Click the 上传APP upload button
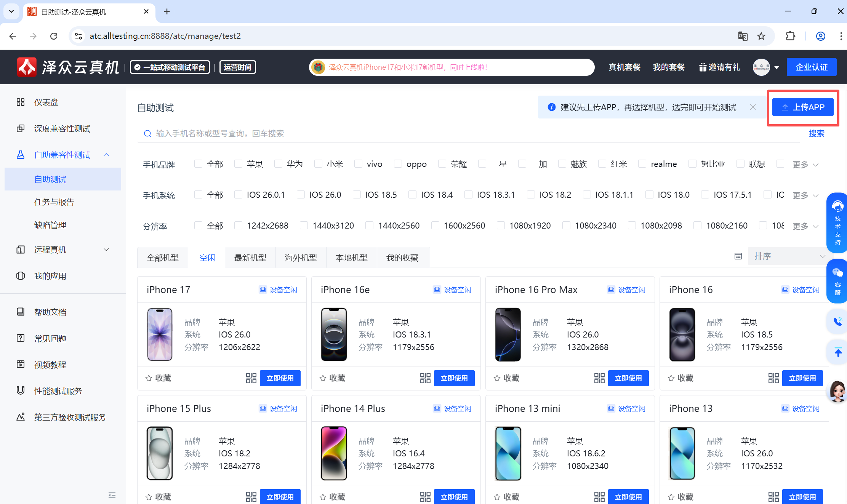This screenshot has width=847, height=504. pos(802,107)
